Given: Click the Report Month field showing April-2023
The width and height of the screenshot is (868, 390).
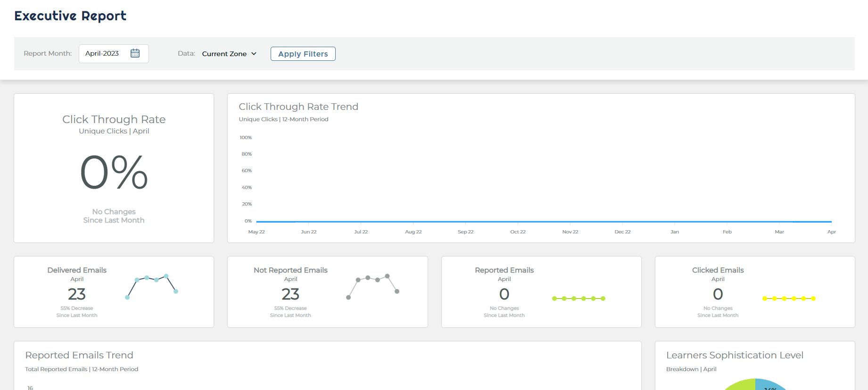Looking at the screenshot, I should coord(114,54).
